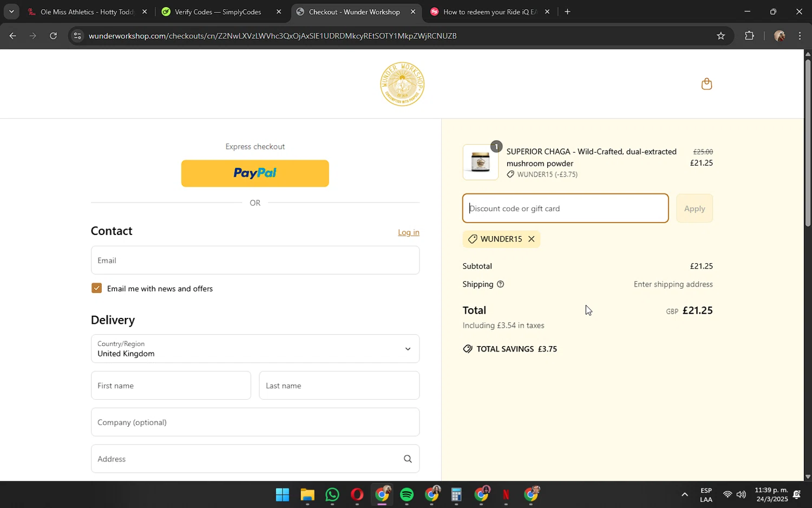Reload the checkout page
The height and width of the screenshot is (508, 812).
coord(53,36)
